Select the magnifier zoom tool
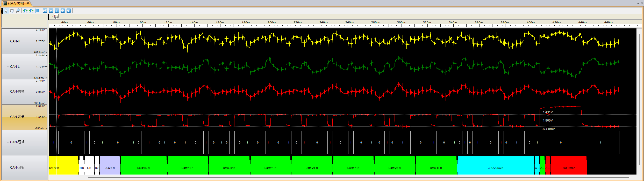 tap(18, 11)
